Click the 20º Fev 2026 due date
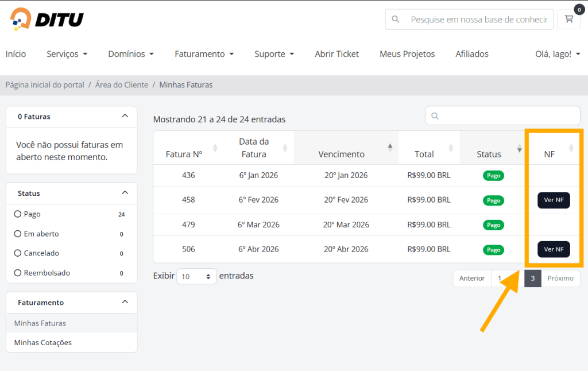This screenshot has height=371, width=588. [346, 200]
